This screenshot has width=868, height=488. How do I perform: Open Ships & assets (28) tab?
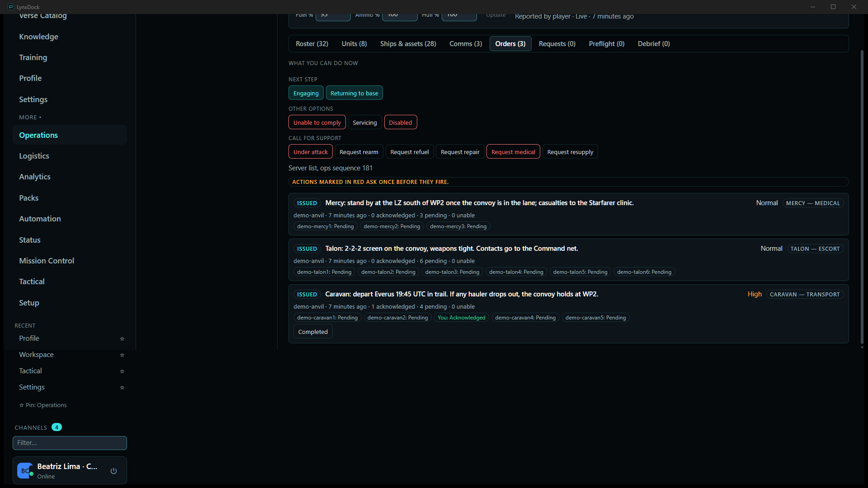(x=408, y=44)
